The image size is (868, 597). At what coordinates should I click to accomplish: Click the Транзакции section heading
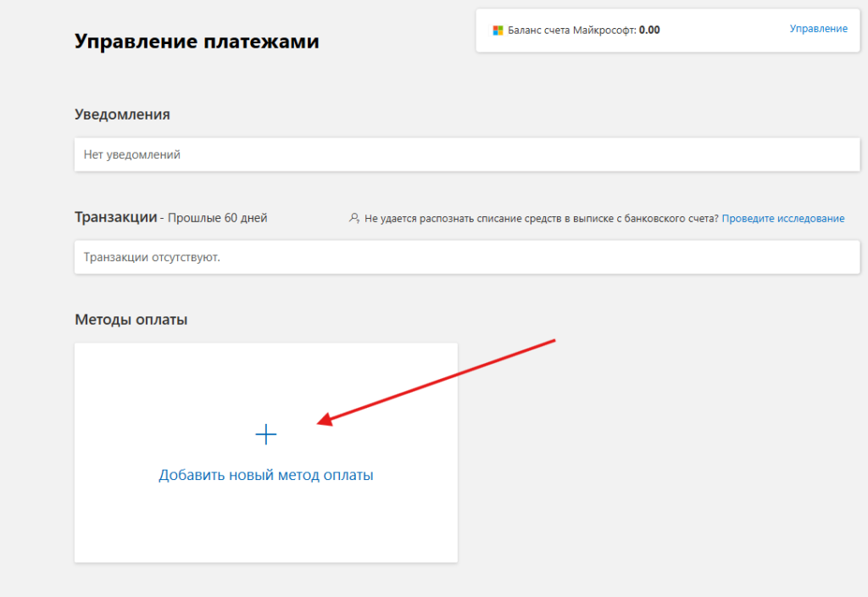[x=116, y=217]
